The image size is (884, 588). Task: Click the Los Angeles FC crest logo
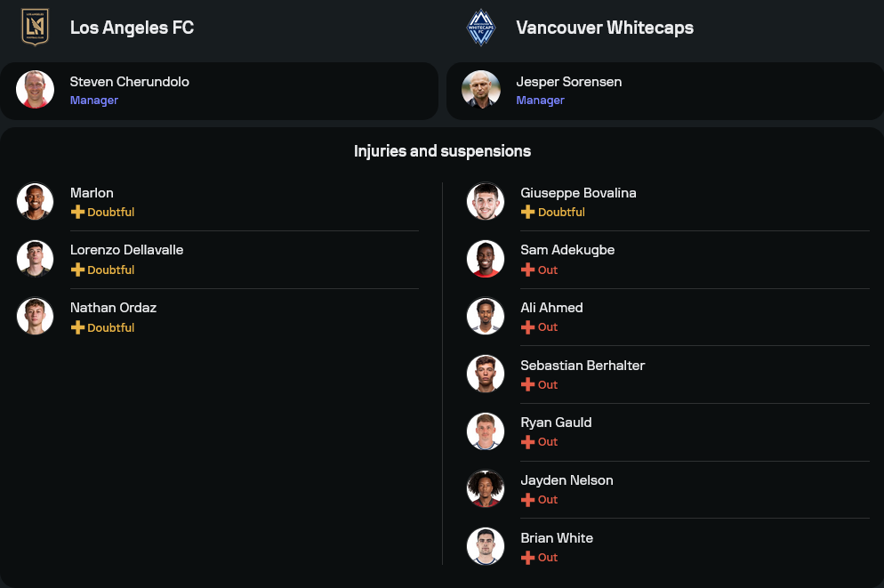coord(35,27)
